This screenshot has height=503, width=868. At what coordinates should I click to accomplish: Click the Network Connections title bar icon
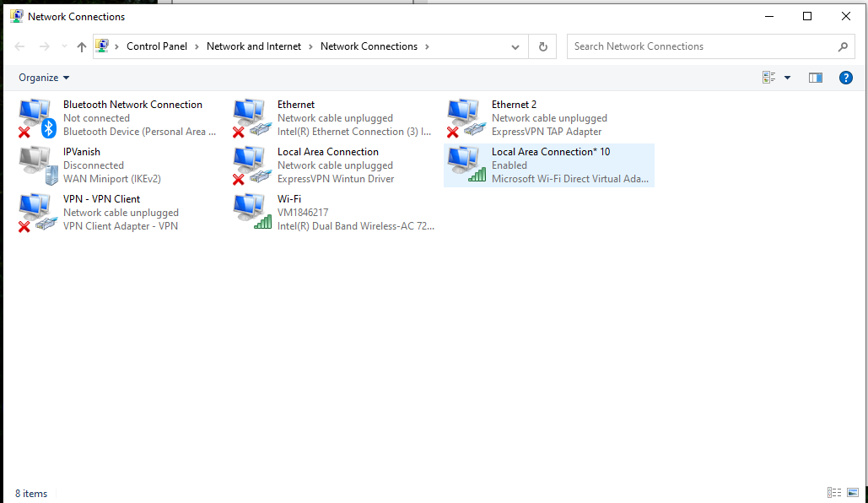pos(17,16)
